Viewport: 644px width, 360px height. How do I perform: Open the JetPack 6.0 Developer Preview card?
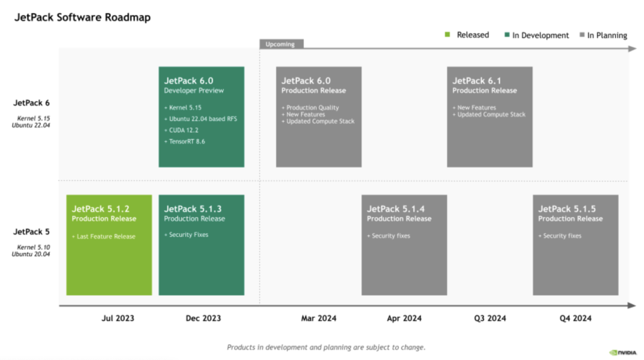click(201, 117)
